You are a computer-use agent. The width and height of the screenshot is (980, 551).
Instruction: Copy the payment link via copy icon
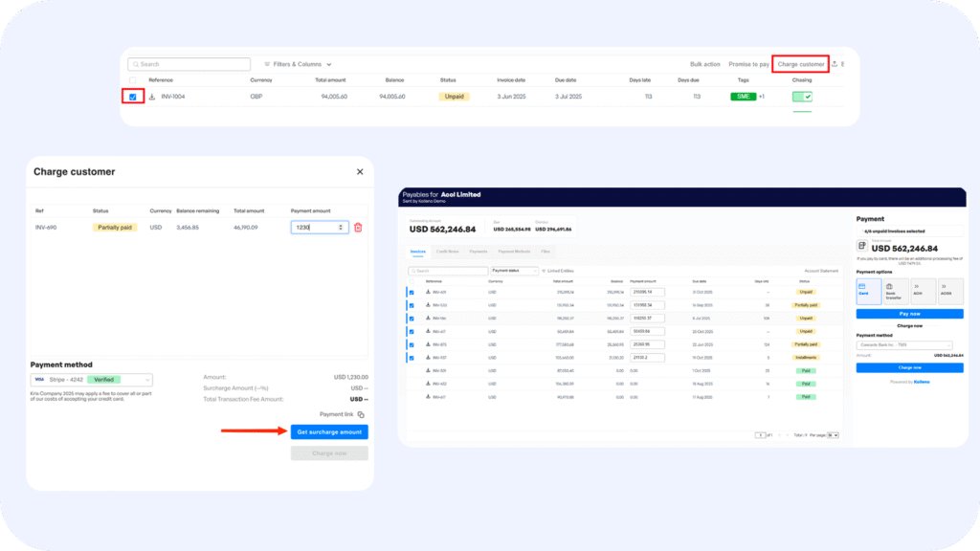[x=361, y=414]
